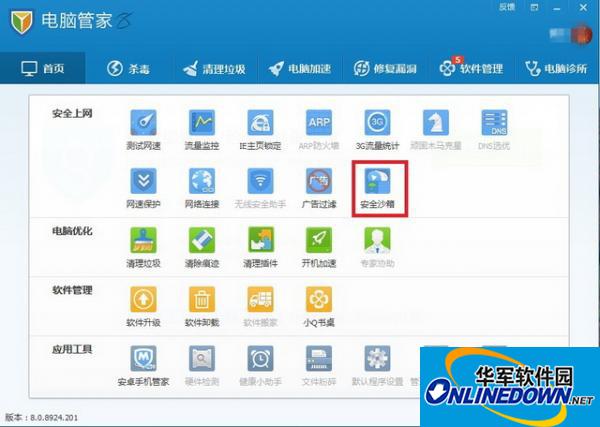Switch to the 电脑加速 tab
This screenshot has height=427, width=600.
tap(300, 68)
